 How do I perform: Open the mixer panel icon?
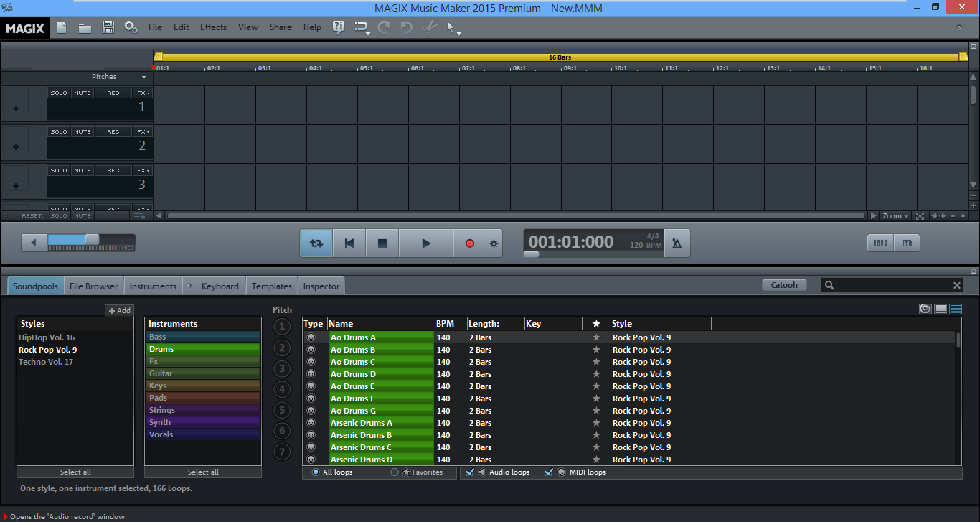pos(880,243)
